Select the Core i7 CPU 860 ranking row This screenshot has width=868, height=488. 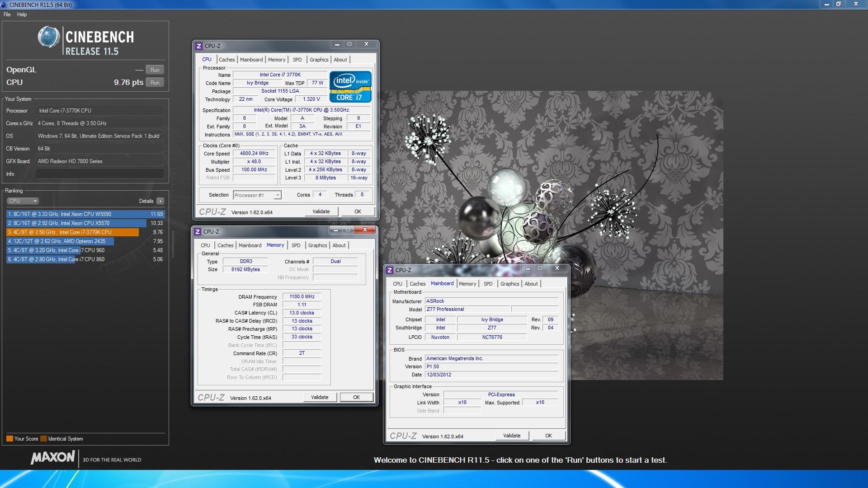[x=85, y=259]
